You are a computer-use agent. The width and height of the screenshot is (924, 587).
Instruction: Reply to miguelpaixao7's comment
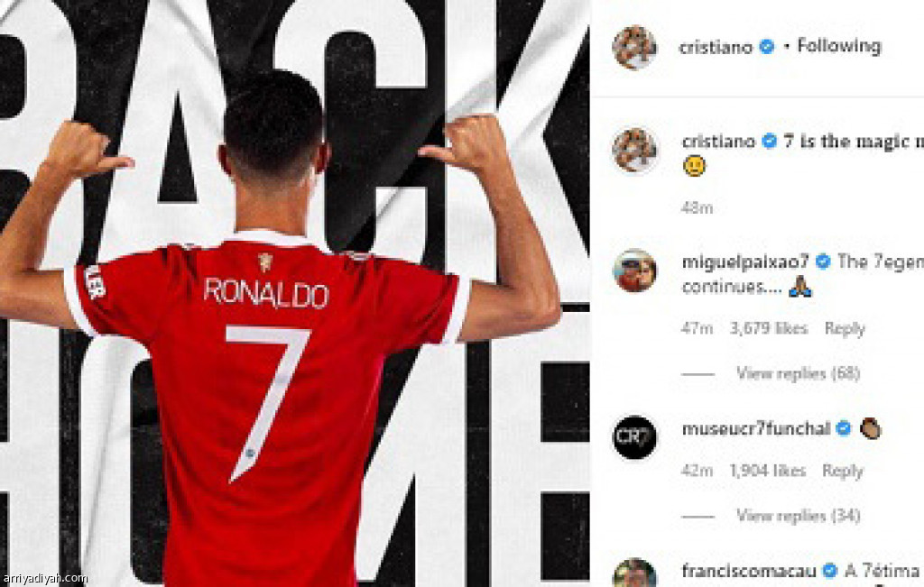click(845, 328)
